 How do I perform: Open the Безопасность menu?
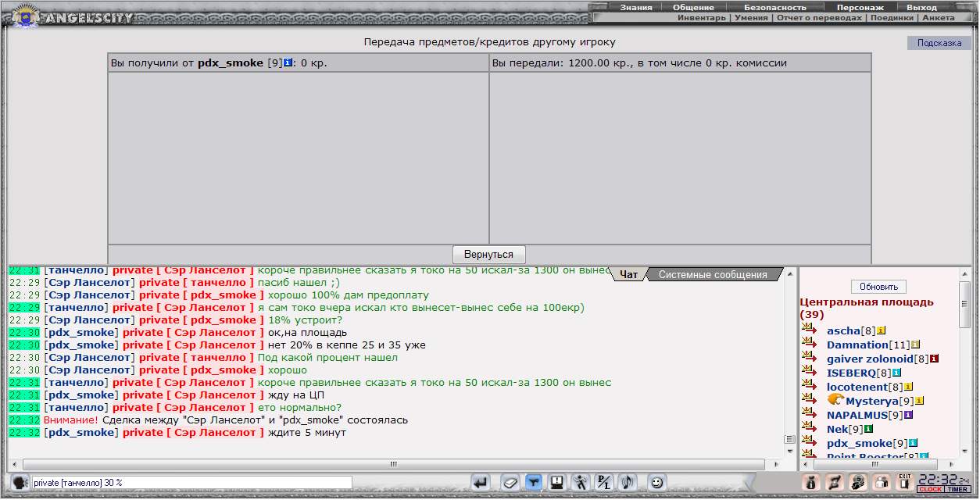point(774,7)
